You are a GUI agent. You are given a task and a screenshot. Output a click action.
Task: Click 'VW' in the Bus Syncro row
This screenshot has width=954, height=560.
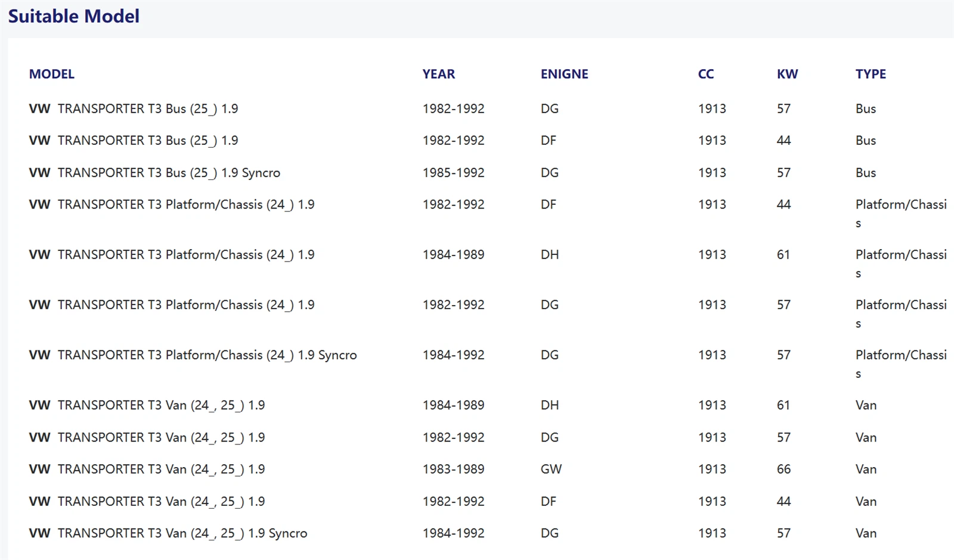click(x=39, y=173)
